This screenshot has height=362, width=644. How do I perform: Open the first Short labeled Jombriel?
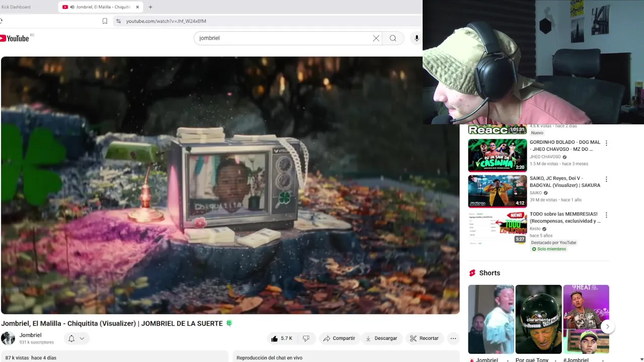pyautogui.click(x=491, y=319)
